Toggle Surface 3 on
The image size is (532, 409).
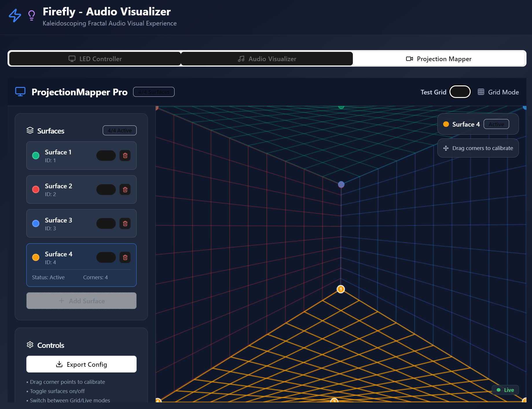[x=106, y=223]
